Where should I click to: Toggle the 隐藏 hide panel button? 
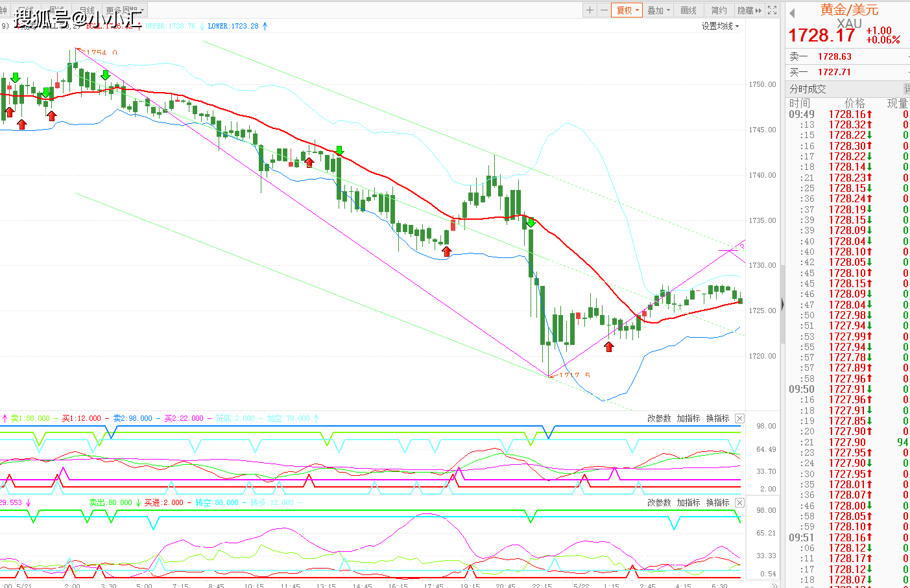point(749,10)
